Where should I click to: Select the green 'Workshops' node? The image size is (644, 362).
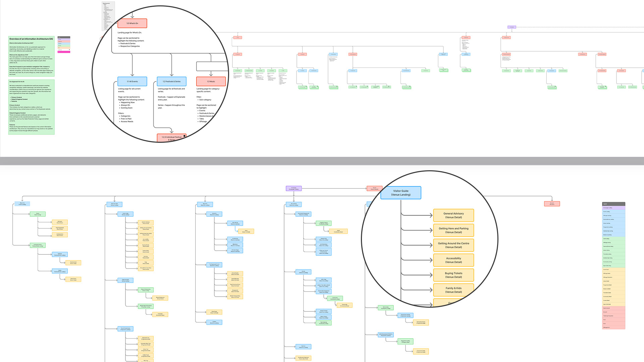pyautogui.click(x=386, y=307)
